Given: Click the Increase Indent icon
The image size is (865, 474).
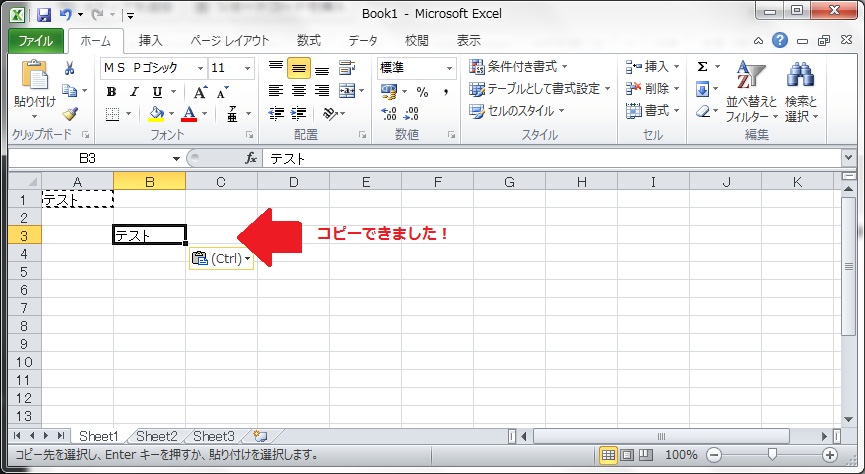Looking at the screenshot, I should pyautogui.click(x=298, y=114).
